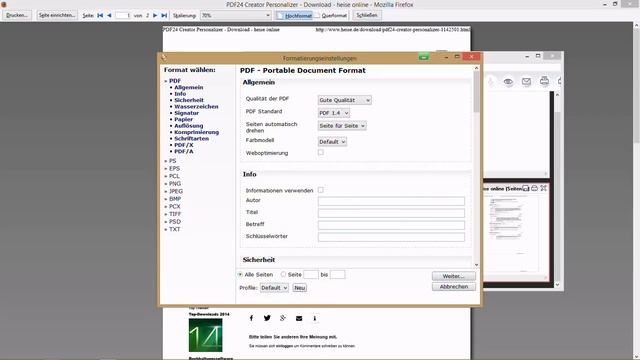Click the Neu profile button

pos(300,288)
